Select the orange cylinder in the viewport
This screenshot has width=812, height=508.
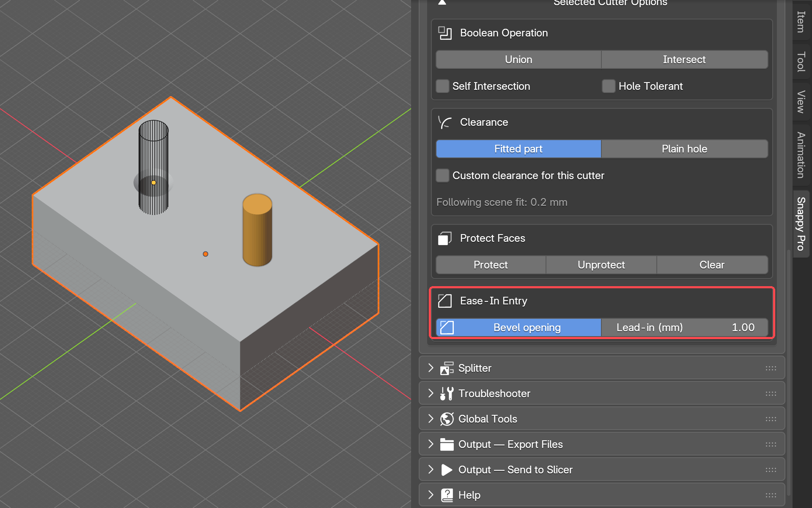pos(257,230)
